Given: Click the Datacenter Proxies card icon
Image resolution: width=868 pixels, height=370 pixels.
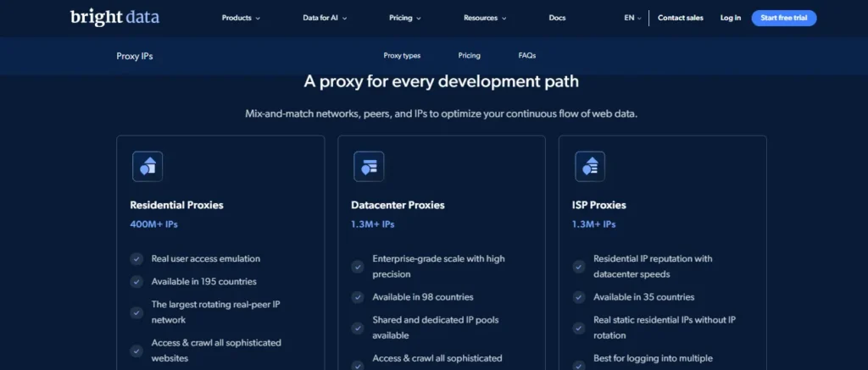Looking at the screenshot, I should click(369, 166).
